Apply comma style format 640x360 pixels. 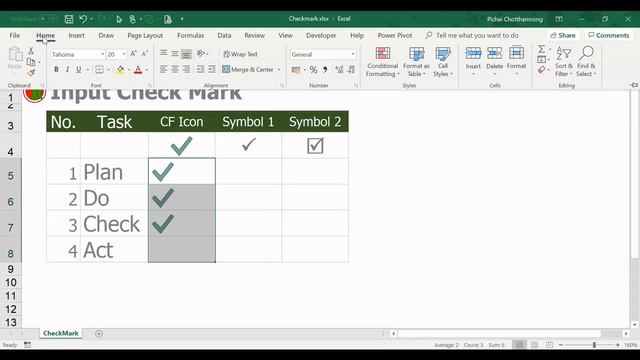(x=325, y=70)
